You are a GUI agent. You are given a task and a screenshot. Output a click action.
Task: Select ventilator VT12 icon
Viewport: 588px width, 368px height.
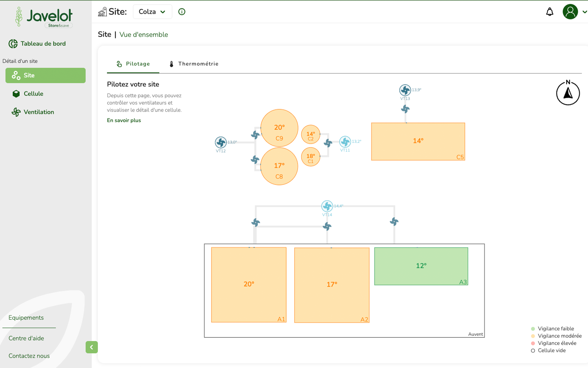(x=221, y=142)
